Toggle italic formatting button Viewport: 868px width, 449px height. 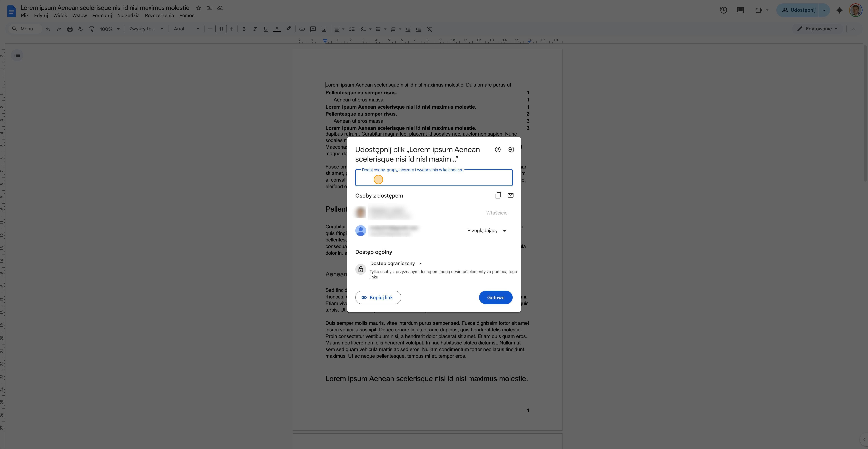point(255,29)
